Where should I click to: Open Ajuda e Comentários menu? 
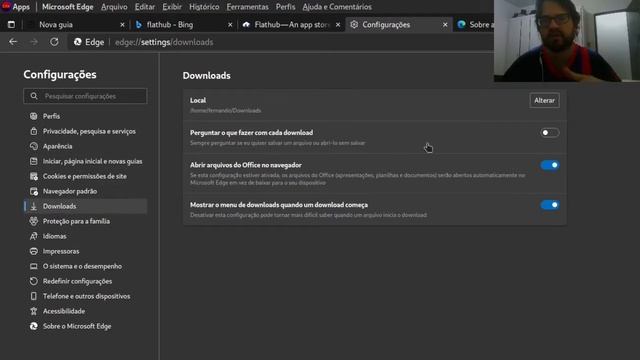[337, 7]
